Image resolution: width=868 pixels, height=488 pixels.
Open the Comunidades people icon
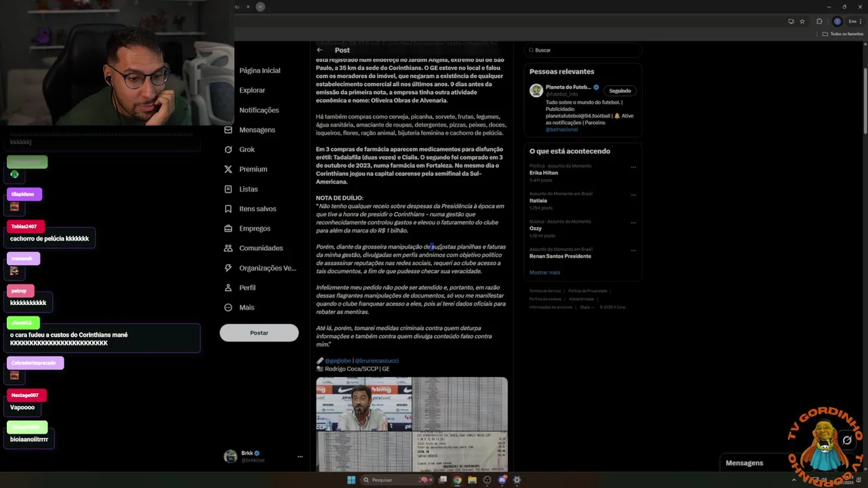pos(228,248)
